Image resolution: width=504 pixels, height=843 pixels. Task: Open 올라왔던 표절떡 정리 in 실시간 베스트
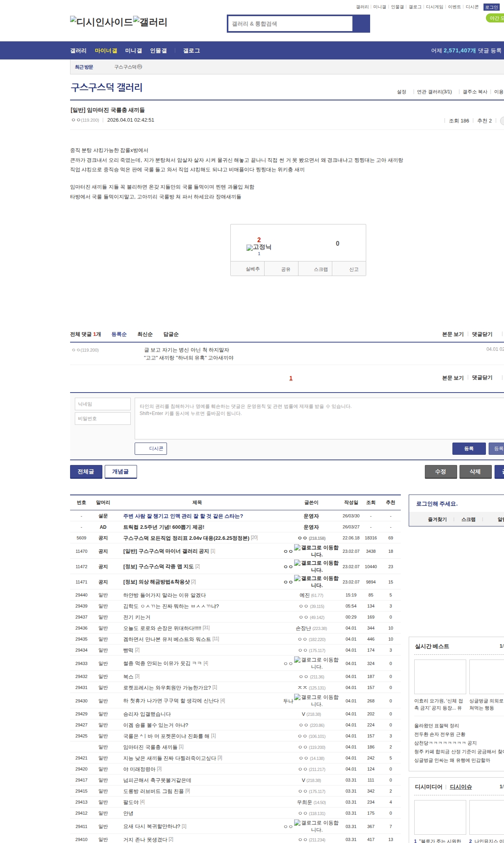[x=436, y=726]
